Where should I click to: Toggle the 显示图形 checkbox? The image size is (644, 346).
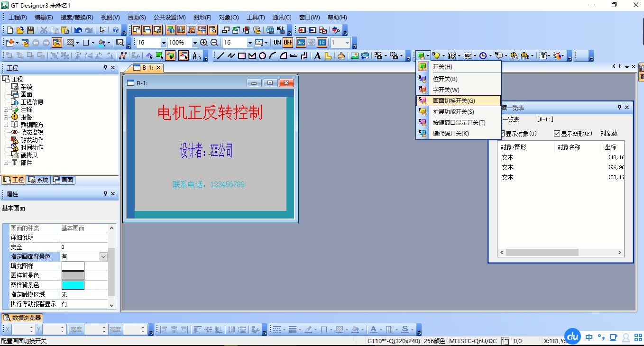pyautogui.click(x=557, y=134)
